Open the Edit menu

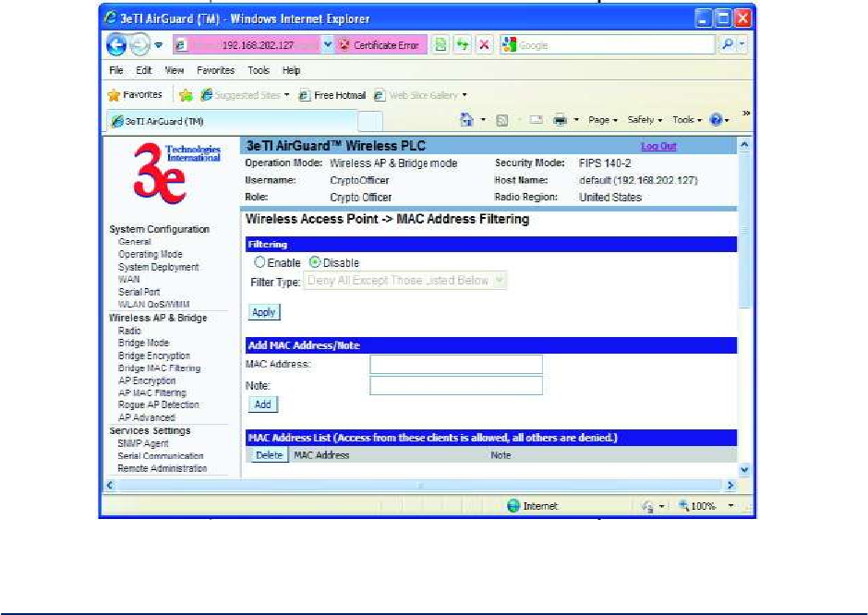144,70
